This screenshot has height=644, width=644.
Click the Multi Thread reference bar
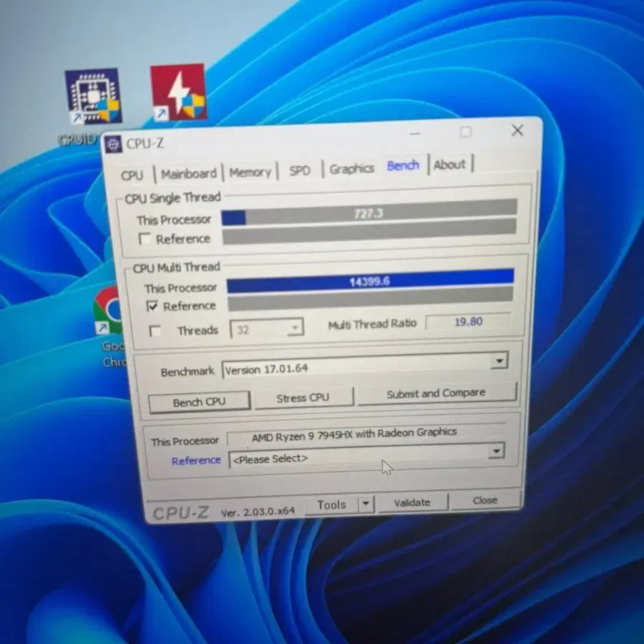[x=370, y=300]
